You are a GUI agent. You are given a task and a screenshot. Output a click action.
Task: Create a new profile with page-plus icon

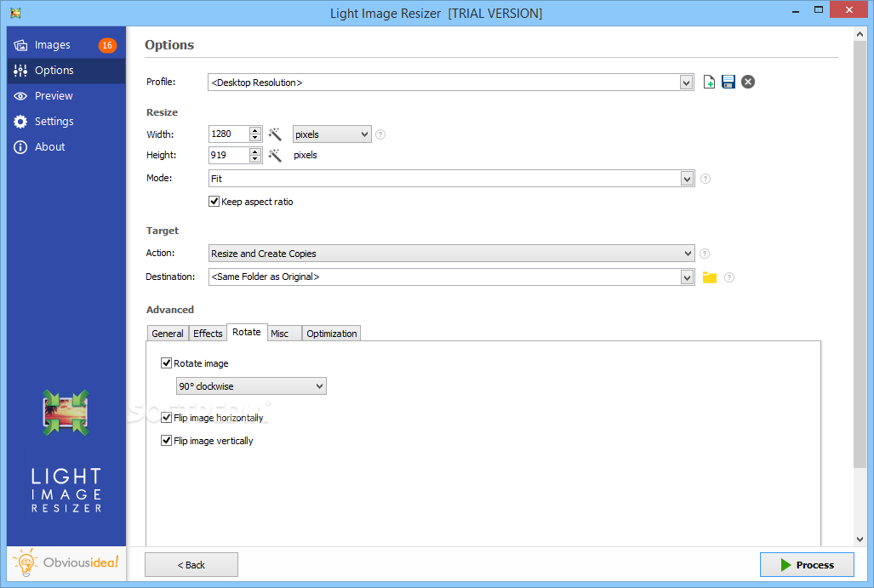coord(709,82)
